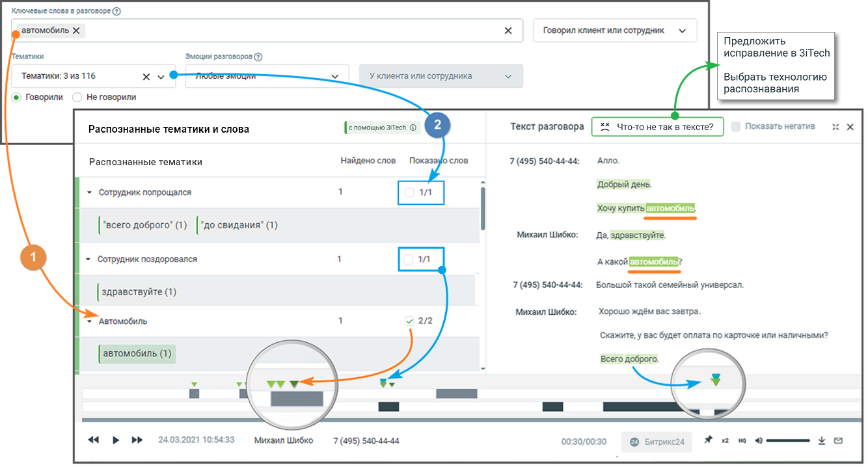Click the recognized topics list scrollbar

point(482,208)
